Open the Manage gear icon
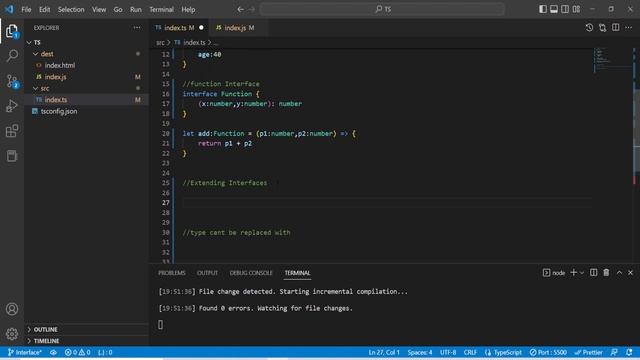 point(12,334)
